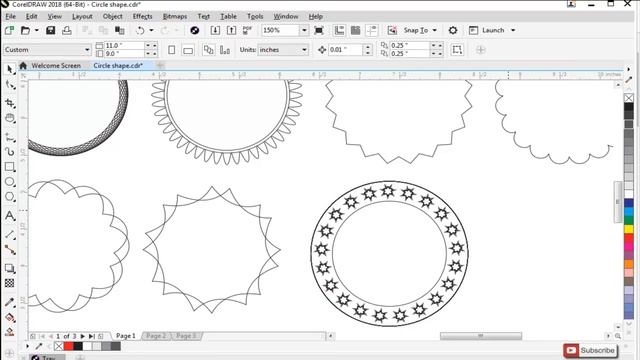
Task: Publish to PDF icon
Action: click(x=247, y=30)
